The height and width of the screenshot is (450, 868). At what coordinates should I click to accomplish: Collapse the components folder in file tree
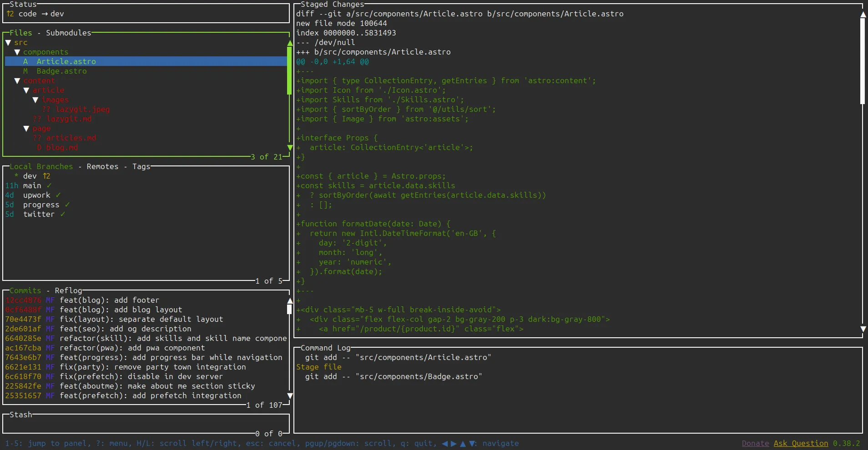17,52
